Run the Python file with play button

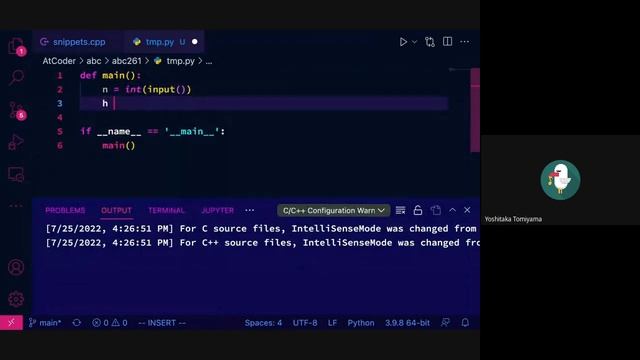(403, 42)
